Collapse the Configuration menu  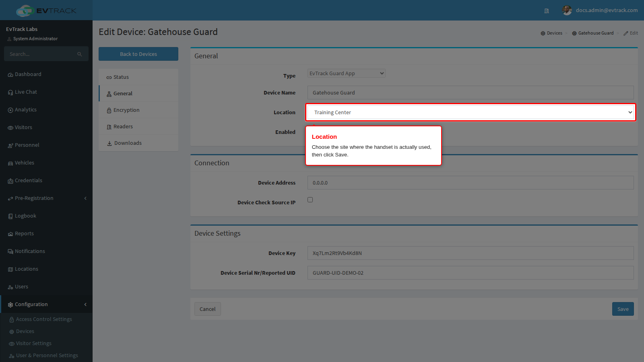[x=46, y=304]
